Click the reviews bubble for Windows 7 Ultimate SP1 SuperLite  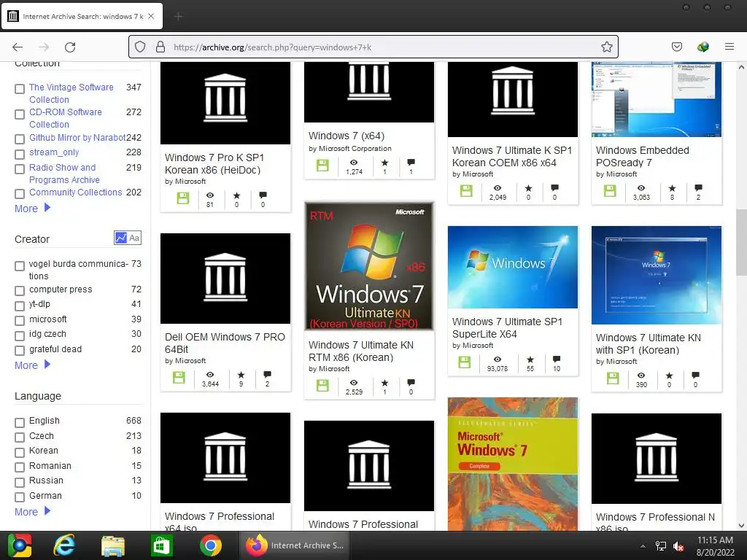pyautogui.click(x=557, y=359)
